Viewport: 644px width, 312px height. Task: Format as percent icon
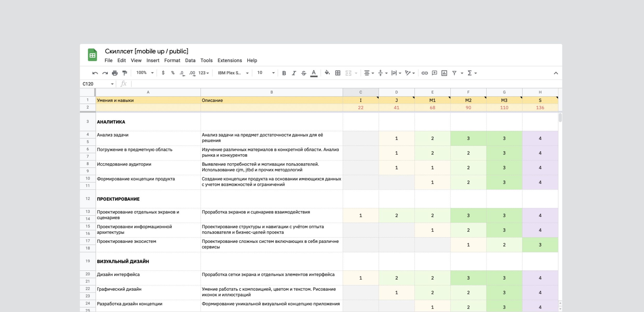click(x=173, y=73)
